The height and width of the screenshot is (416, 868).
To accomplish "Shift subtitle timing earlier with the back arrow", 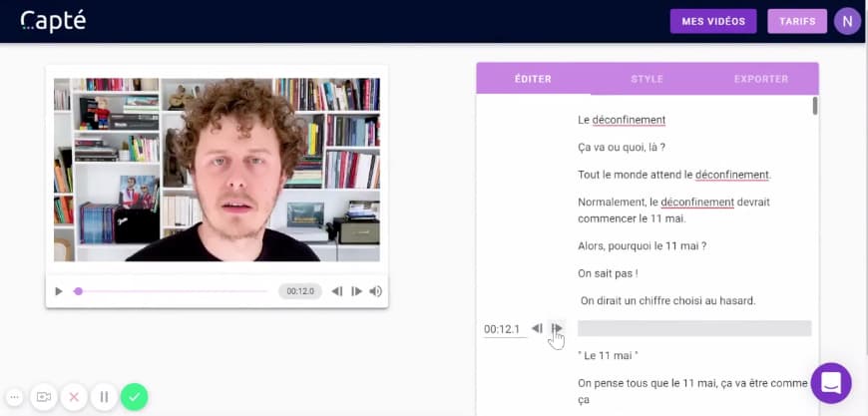I will pyautogui.click(x=537, y=328).
